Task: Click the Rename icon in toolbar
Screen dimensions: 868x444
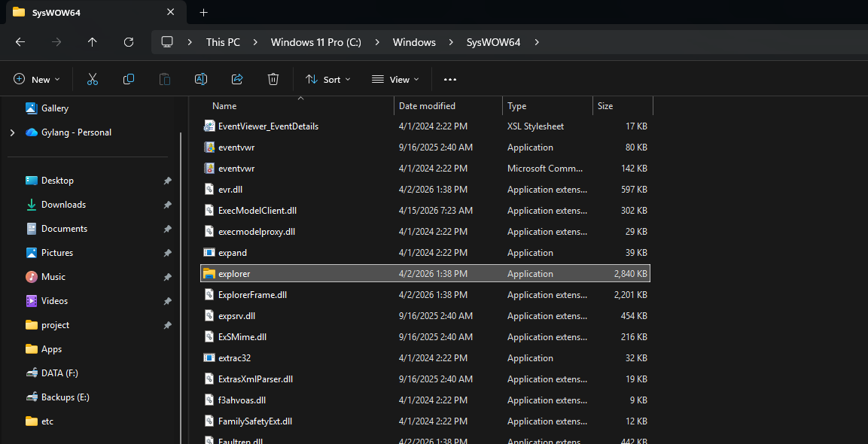Action: [x=201, y=79]
